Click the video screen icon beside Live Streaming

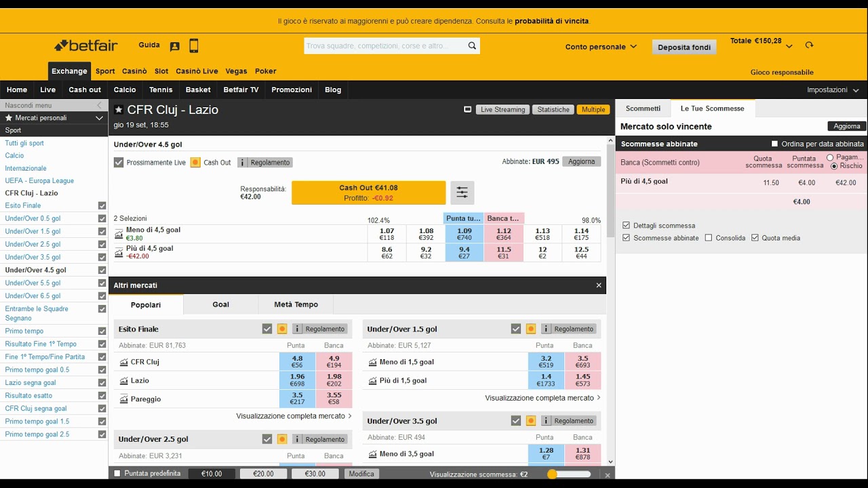467,109
